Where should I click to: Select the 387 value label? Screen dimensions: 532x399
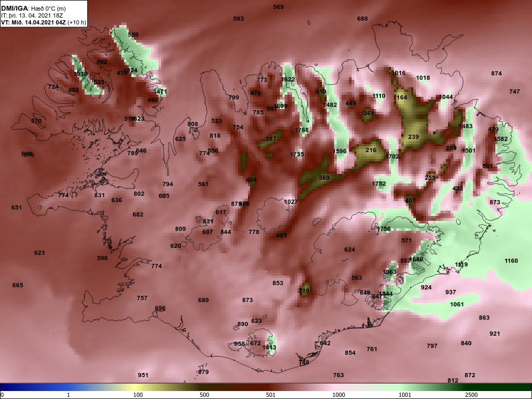coord(271,139)
